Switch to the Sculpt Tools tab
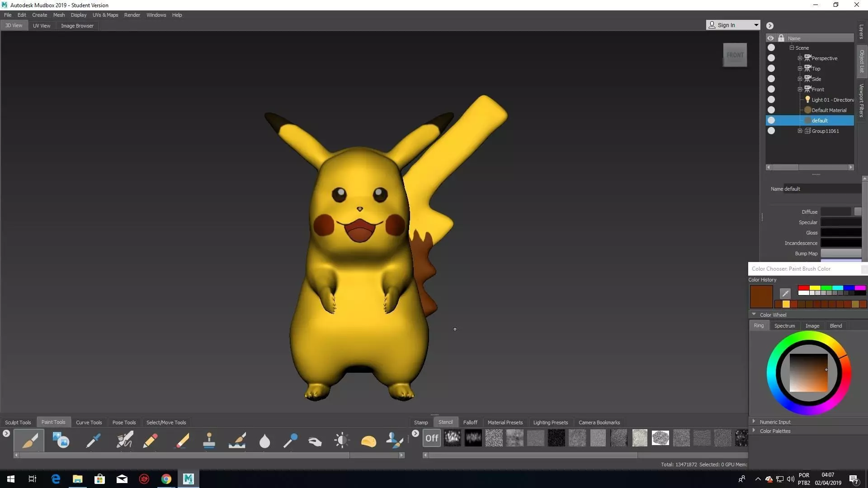 [x=18, y=422]
